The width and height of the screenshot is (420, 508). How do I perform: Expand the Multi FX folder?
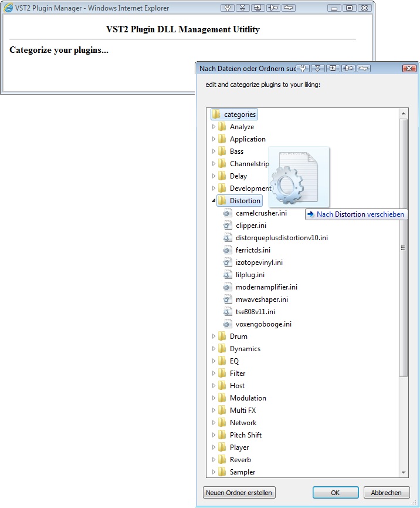coord(214,411)
